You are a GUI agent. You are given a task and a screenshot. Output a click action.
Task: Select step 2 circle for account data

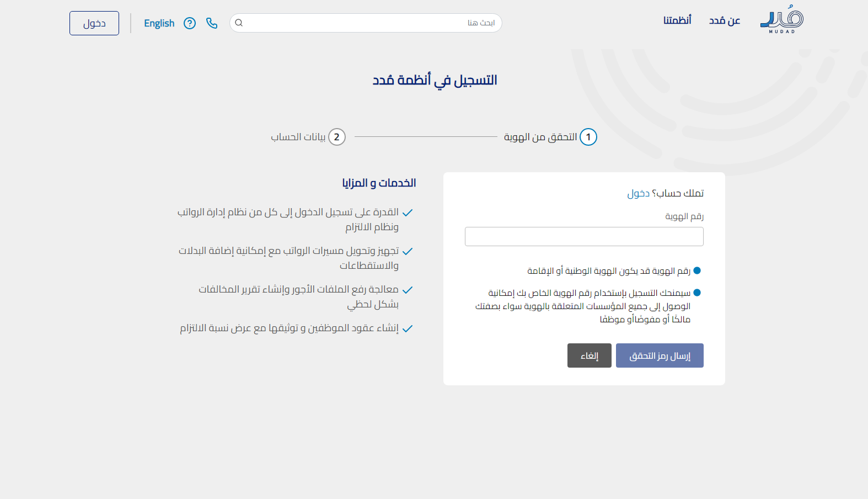[x=337, y=137]
